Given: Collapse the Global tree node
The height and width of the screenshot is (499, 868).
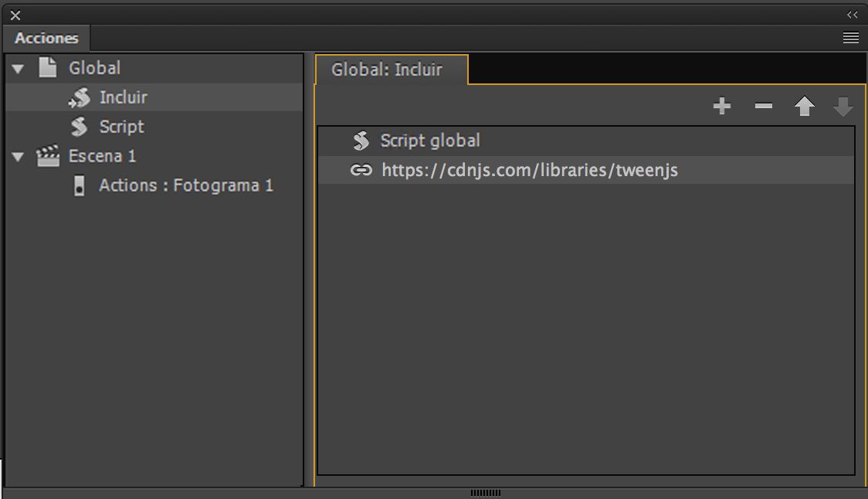Looking at the screenshot, I should tap(19, 70).
